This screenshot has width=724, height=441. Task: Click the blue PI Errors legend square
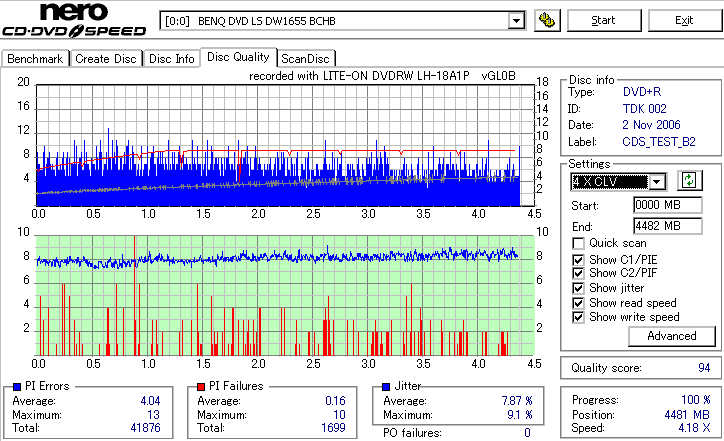[17, 387]
